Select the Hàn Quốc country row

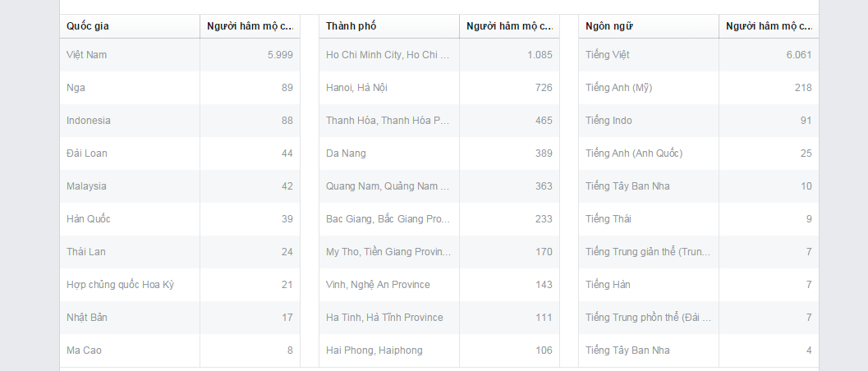[x=89, y=219]
